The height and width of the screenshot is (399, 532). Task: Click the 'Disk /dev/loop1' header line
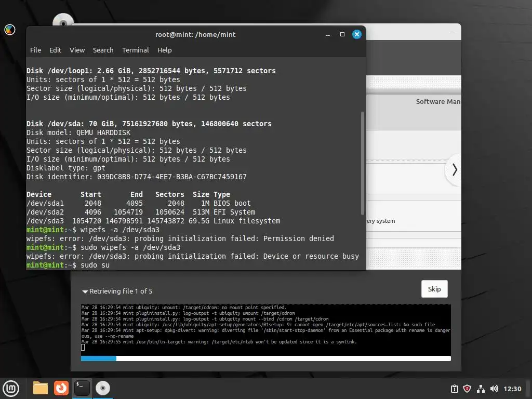[151, 71]
